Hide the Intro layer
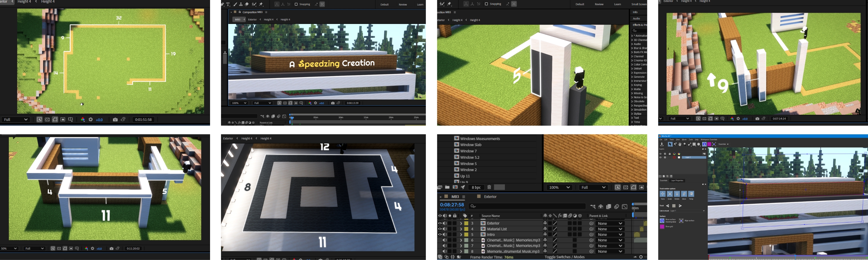Screen dimensions: 868x260 pos(440,235)
